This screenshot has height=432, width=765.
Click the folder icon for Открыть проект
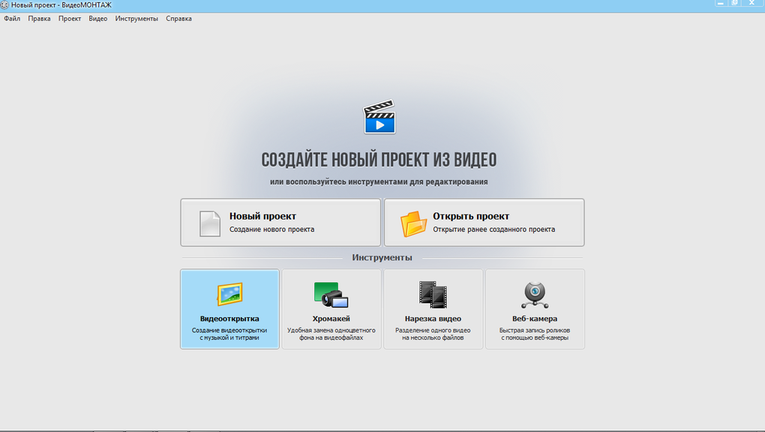pos(413,224)
